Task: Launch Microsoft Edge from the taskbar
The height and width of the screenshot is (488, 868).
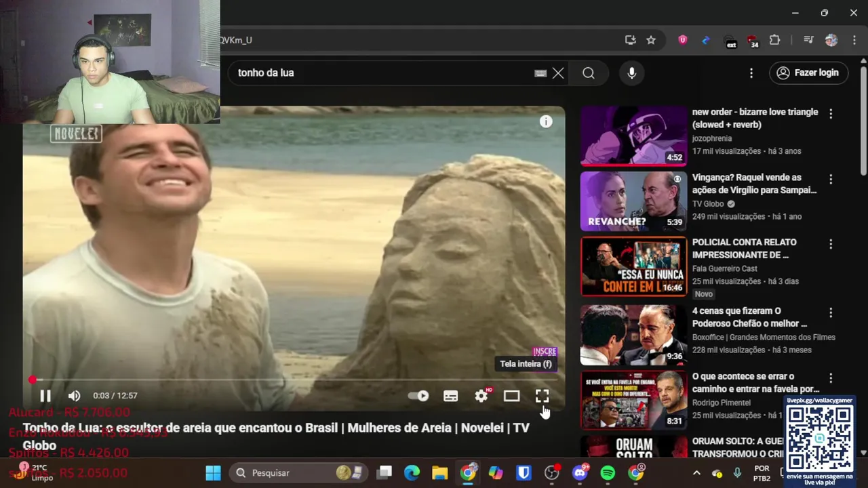Action: 412,472
